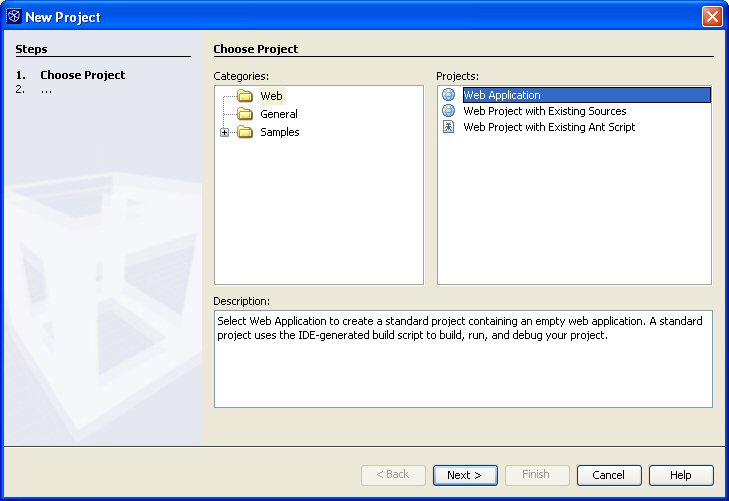Select the Web category
The image size is (729, 501).
pyautogui.click(x=272, y=96)
